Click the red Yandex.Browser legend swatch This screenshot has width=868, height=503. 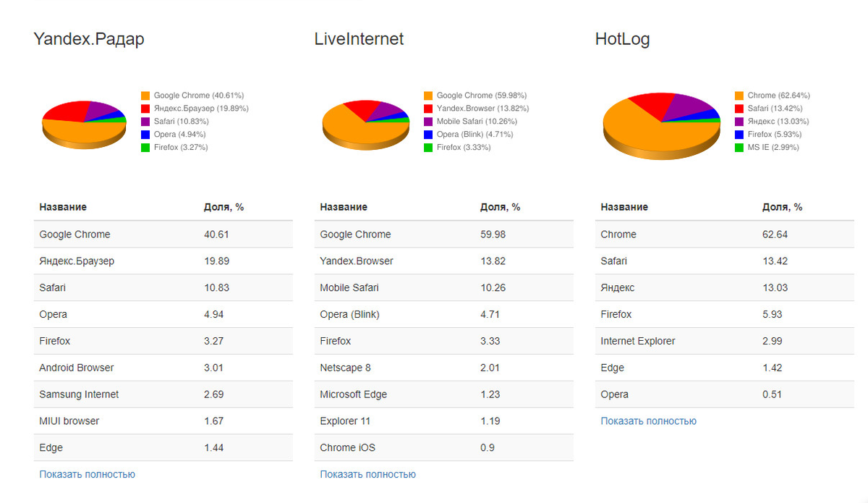[x=428, y=109]
